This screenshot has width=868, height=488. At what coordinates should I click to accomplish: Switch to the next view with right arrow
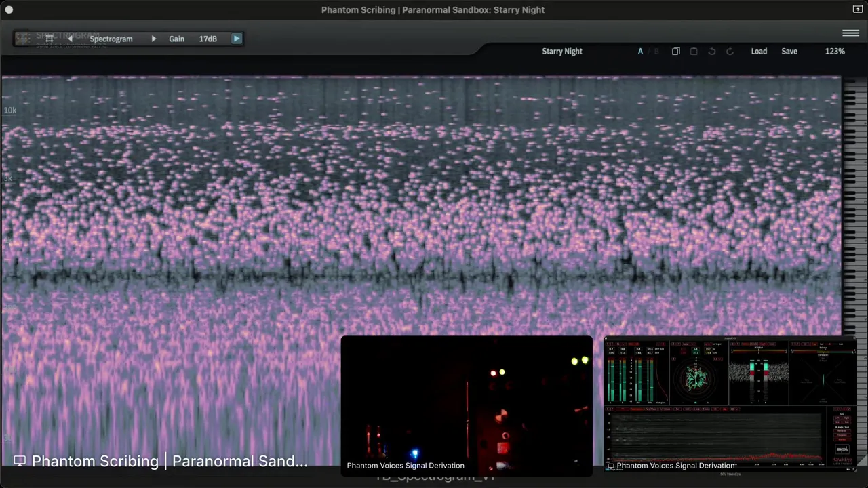tap(153, 39)
